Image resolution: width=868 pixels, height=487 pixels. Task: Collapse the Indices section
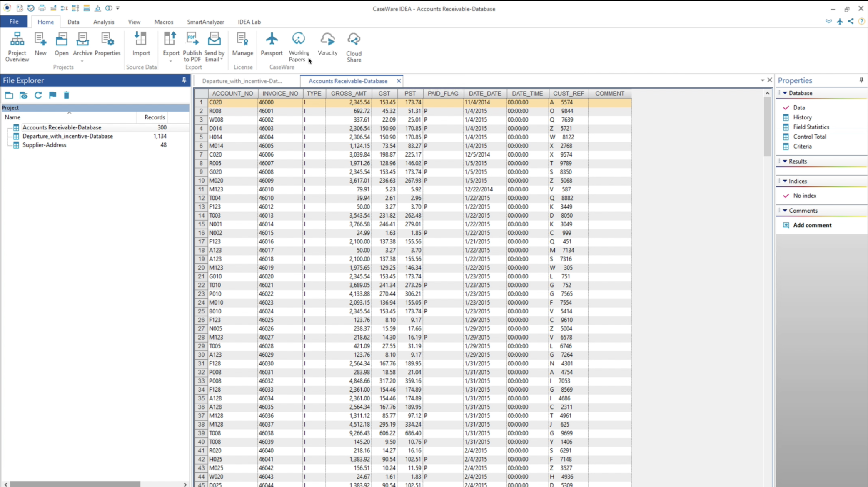pyautogui.click(x=785, y=181)
